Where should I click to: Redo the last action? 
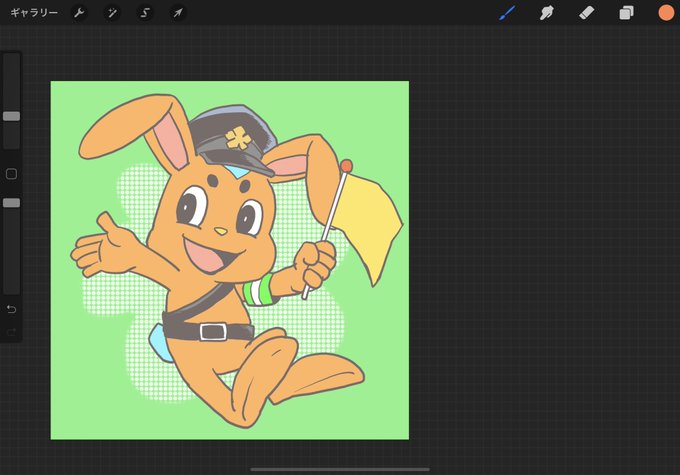pos(12,332)
